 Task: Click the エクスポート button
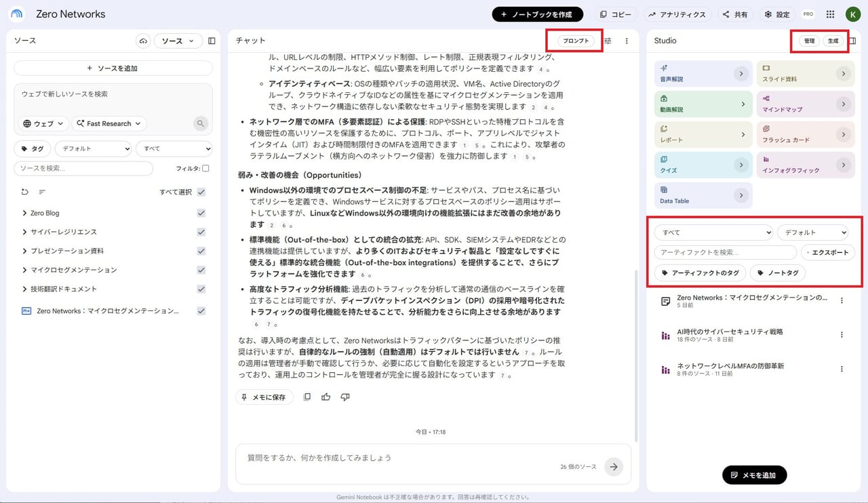click(x=828, y=252)
